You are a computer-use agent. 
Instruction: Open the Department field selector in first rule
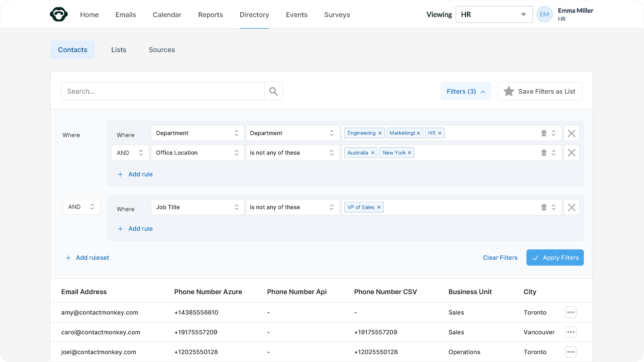[x=197, y=133]
